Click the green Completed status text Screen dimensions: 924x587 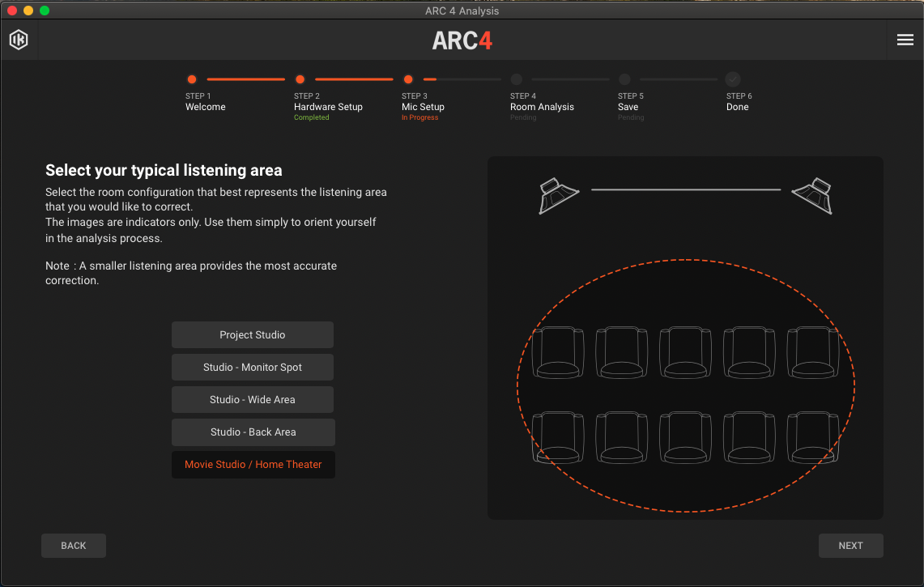pos(312,117)
